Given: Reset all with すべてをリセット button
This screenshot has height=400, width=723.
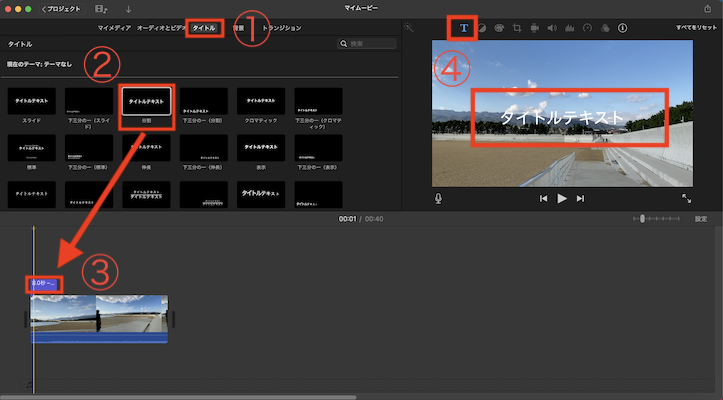Looking at the screenshot, I should (696, 28).
